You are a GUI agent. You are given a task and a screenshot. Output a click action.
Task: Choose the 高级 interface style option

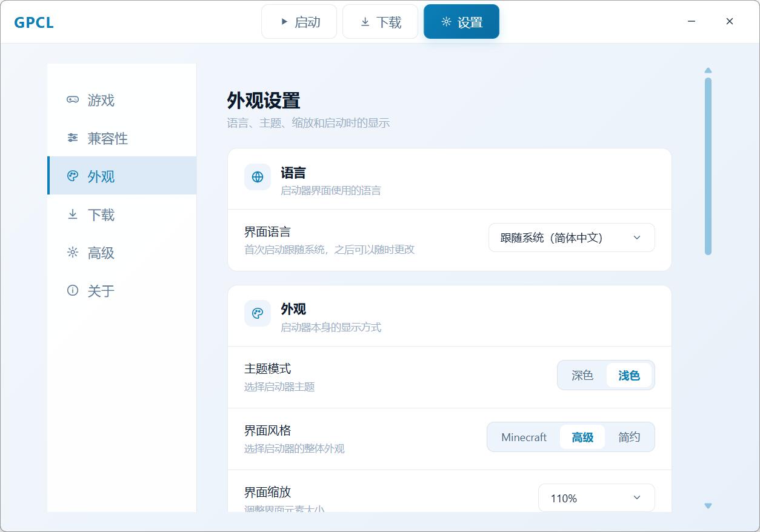pyautogui.click(x=582, y=437)
